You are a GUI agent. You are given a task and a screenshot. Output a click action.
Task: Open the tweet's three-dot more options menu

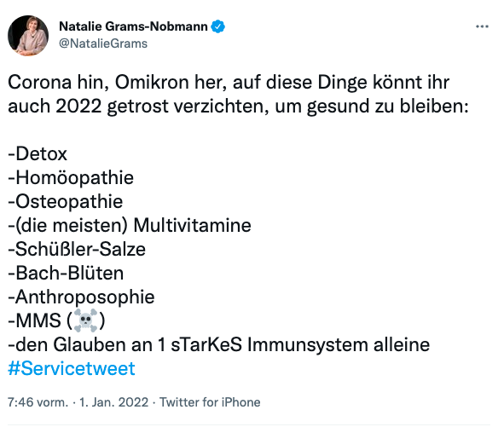(x=482, y=26)
